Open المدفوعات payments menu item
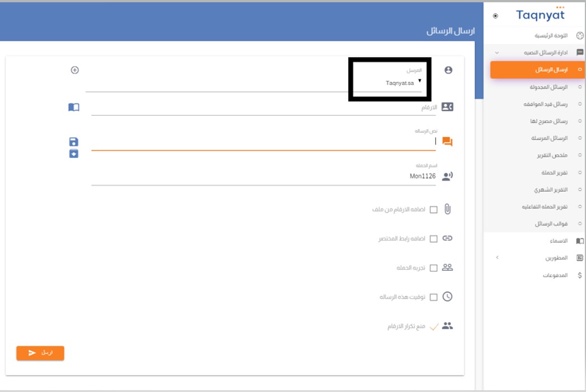This screenshot has height=392, width=586. pos(555,275)
